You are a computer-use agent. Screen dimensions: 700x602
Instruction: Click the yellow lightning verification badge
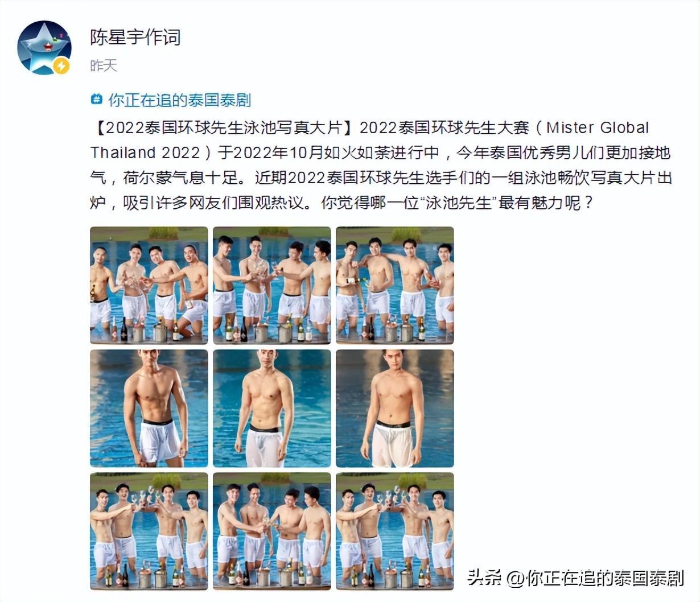[61, 66]
